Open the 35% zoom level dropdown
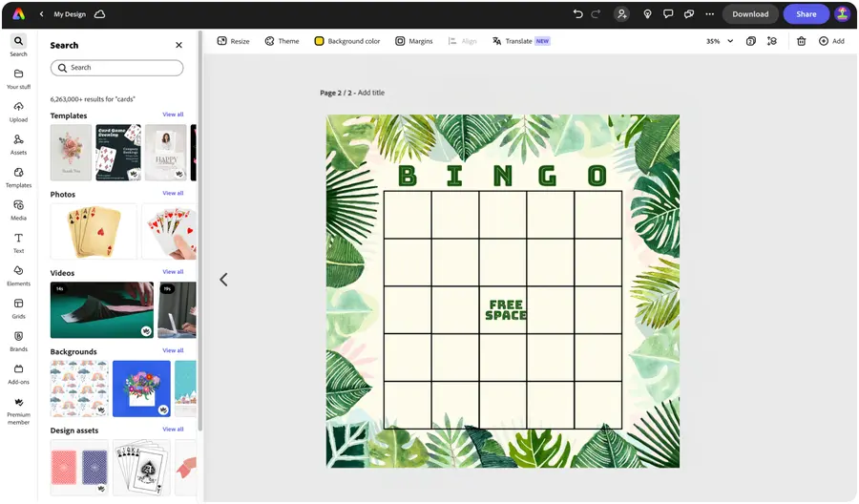This screenshot has width=859, height=504. pos(720,41)
